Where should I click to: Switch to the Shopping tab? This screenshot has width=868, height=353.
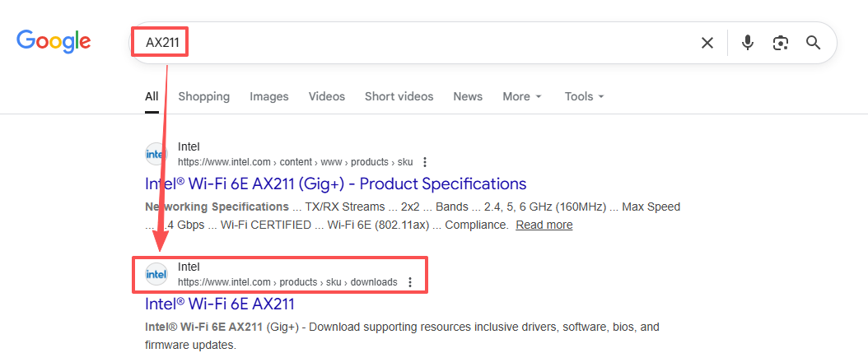click(203, 96)
